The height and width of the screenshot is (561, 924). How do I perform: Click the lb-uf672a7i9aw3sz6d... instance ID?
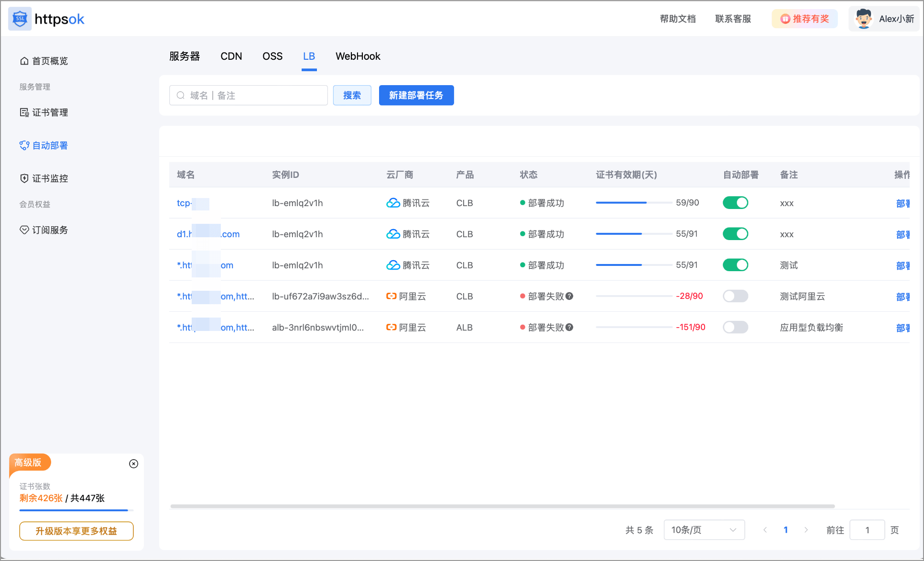(320, 296)
